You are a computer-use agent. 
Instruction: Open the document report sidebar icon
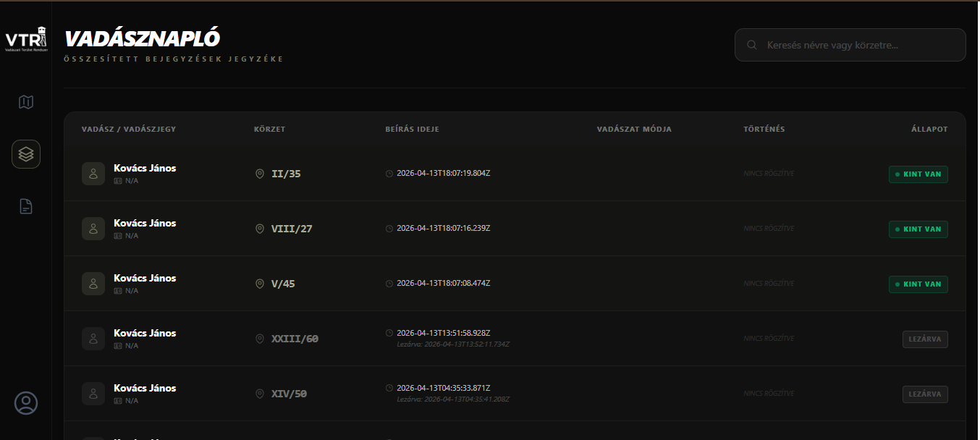click(x=26, y=206)
